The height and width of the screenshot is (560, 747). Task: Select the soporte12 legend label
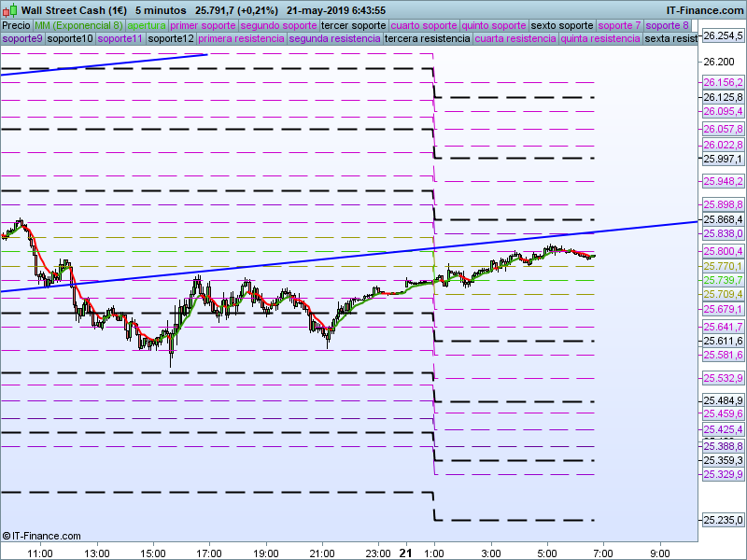coord(171,38)
